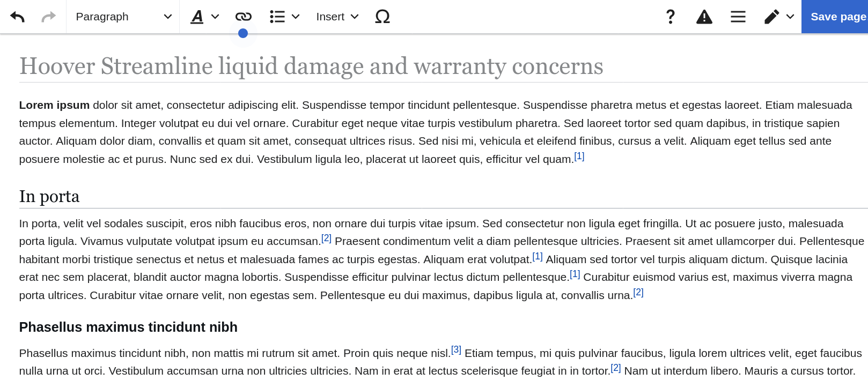
Task: Expand the Insert menu
Action: click(337, 17)
